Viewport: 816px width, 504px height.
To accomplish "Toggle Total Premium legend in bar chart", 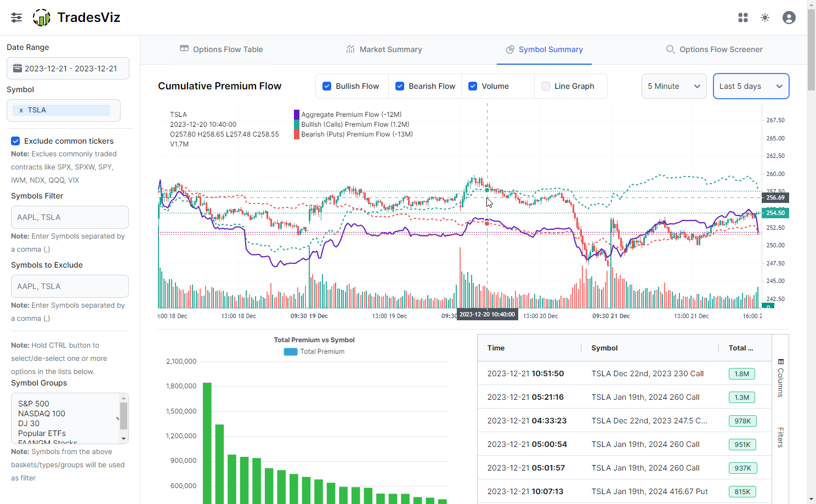I will pyautogui.click(x=314, y=352).
